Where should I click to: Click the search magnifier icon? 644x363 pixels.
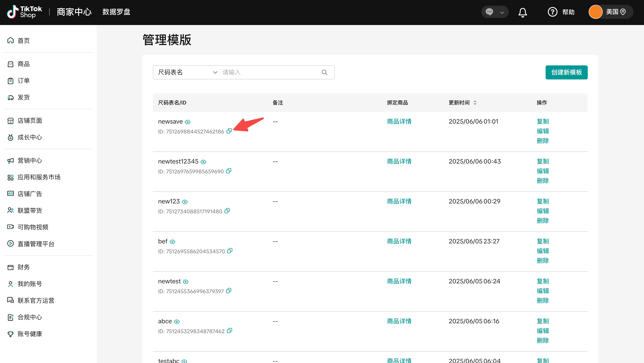point(324,72)
